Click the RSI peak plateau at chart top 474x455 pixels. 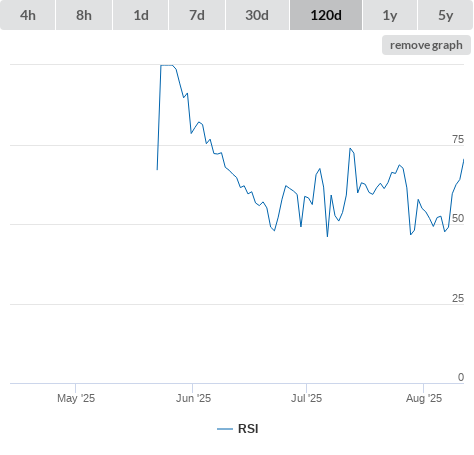pyautogui.click(x=167, y=65)
